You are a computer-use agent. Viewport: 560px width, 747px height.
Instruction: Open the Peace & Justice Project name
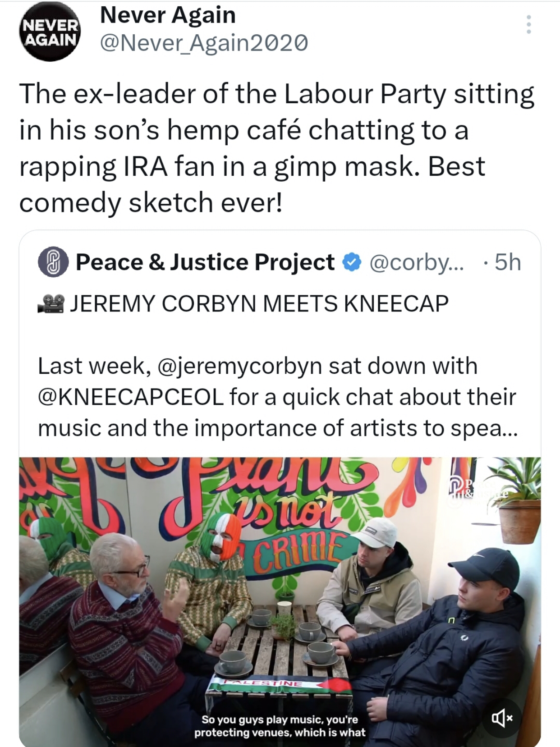click(x=205, y=262)
